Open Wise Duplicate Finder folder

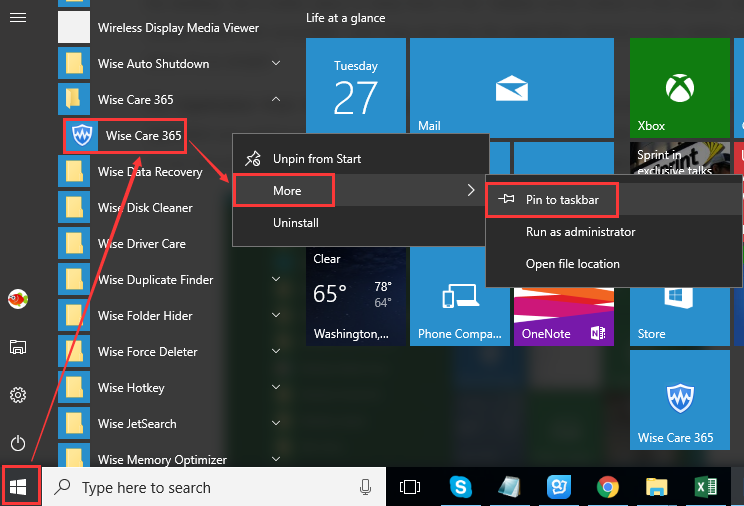click(x=171, y=280)
